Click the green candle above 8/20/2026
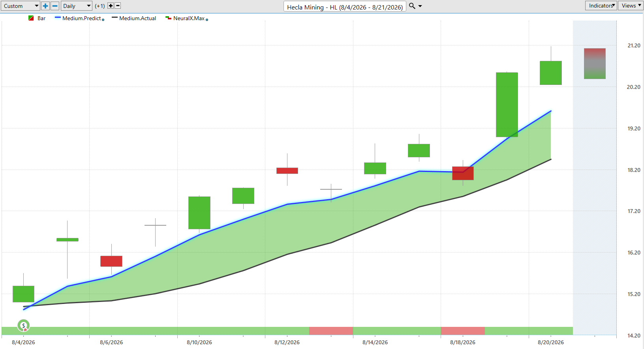644x349 pixels. pyautogui.click(x=551, y=73)
